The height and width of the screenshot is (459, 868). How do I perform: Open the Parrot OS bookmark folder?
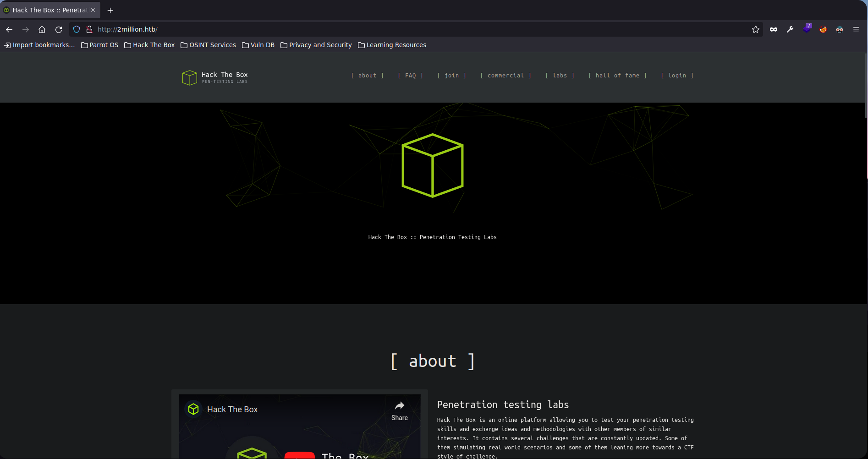pyautogui.click(x=99, y=45)
